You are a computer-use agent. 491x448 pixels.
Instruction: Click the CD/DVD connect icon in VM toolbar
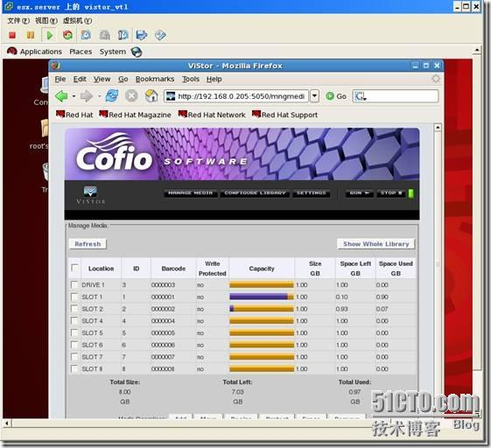coord(160,35)
